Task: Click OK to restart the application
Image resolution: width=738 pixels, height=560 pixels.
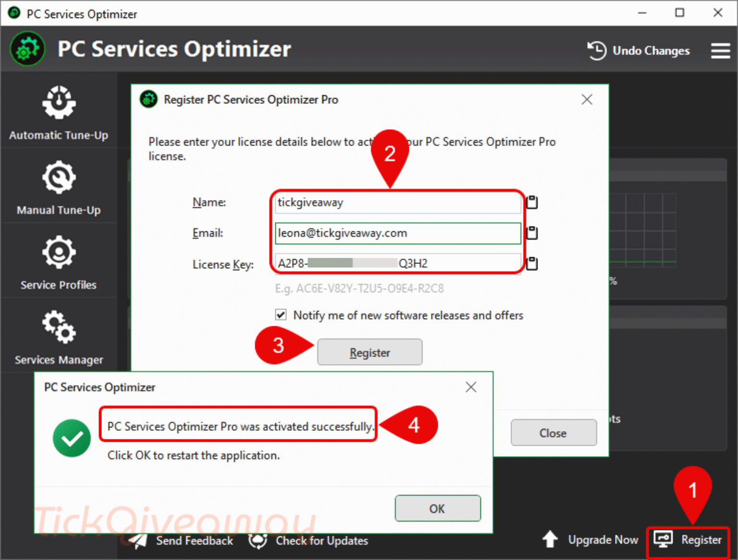Action: click(x=437, y=509)
